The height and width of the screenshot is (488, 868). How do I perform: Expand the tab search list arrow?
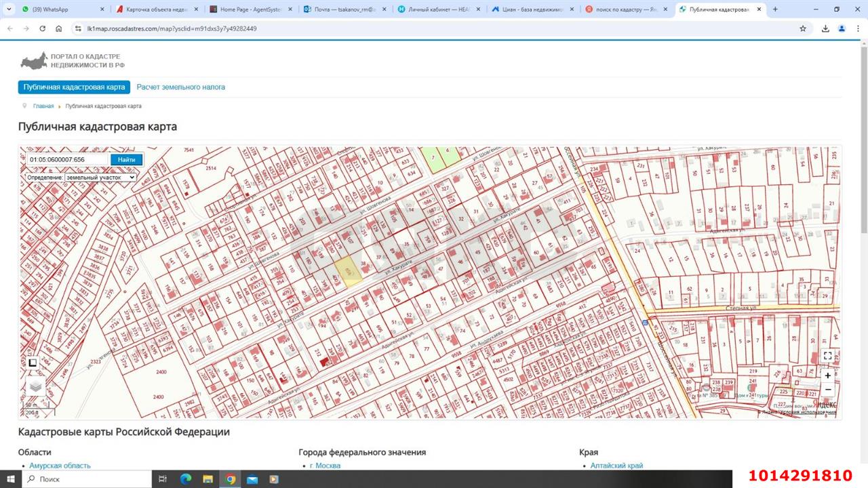point(9,9)
